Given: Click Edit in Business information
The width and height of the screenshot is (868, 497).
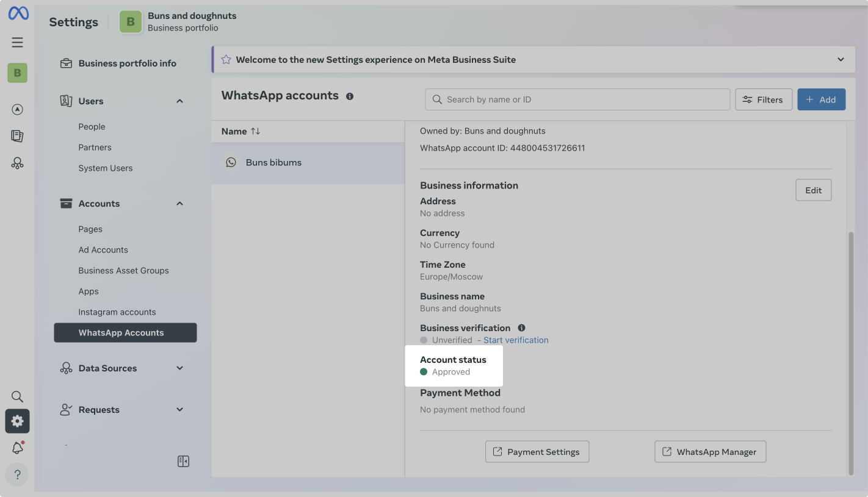Looking at the screenshot, I should coord(813,190).
